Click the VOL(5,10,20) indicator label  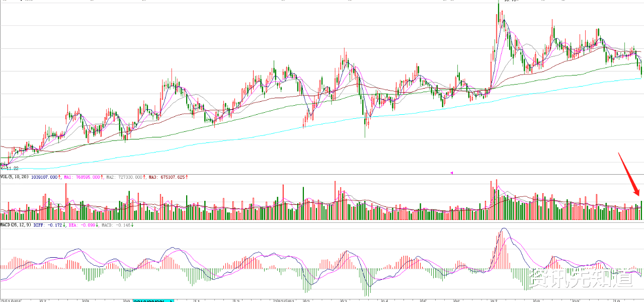pos(15,177)
